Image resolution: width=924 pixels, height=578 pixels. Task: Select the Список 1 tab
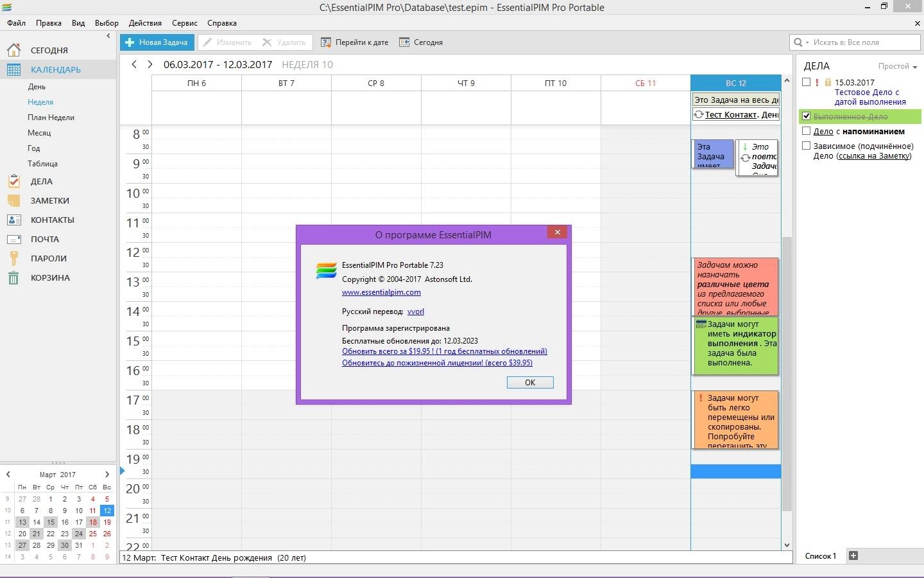point(821,556)
